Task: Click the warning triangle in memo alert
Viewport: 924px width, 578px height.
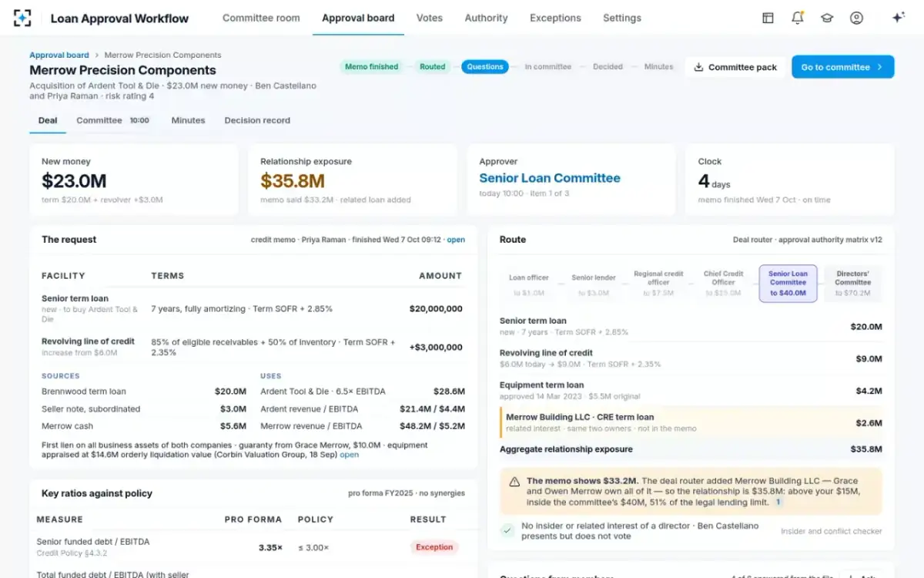Action: 514,481
